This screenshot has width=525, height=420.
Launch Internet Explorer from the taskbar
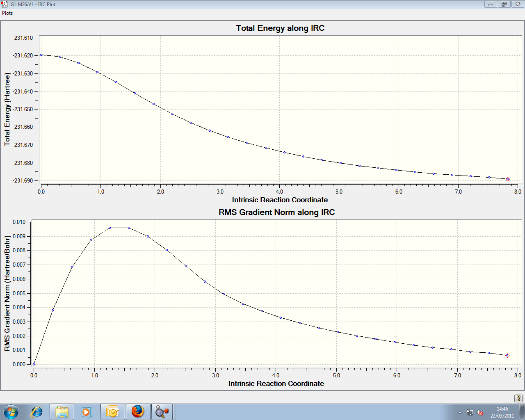[37, 411]
